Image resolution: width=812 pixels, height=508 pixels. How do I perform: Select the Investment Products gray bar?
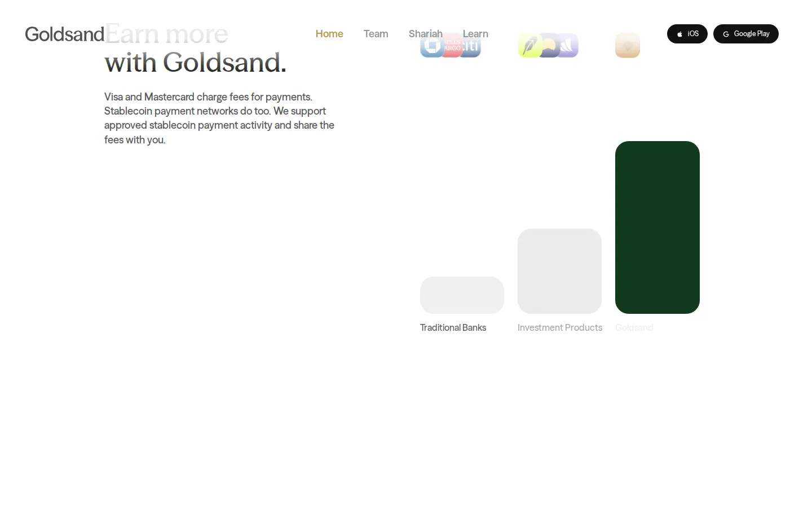pyautogui.click(x=559, y=271)
